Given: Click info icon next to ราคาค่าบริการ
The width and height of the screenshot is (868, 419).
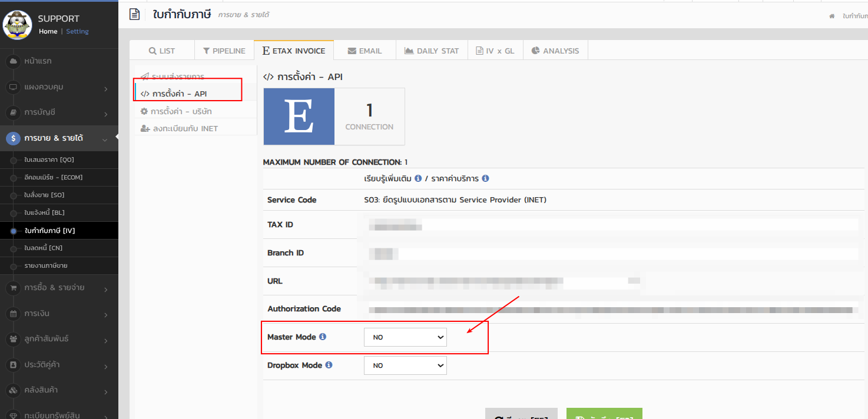Looking at the screenshot, I should click(485, 178).
